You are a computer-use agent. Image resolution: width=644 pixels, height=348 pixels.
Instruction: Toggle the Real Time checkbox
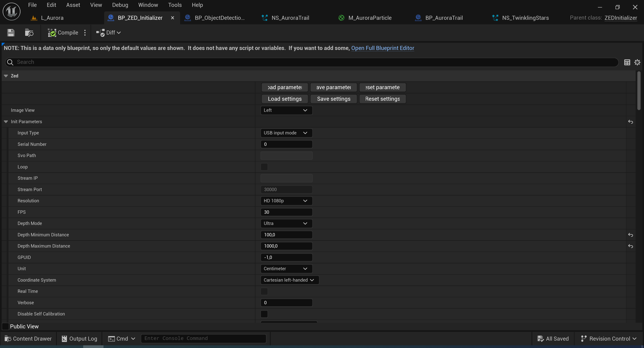[264, 291]
